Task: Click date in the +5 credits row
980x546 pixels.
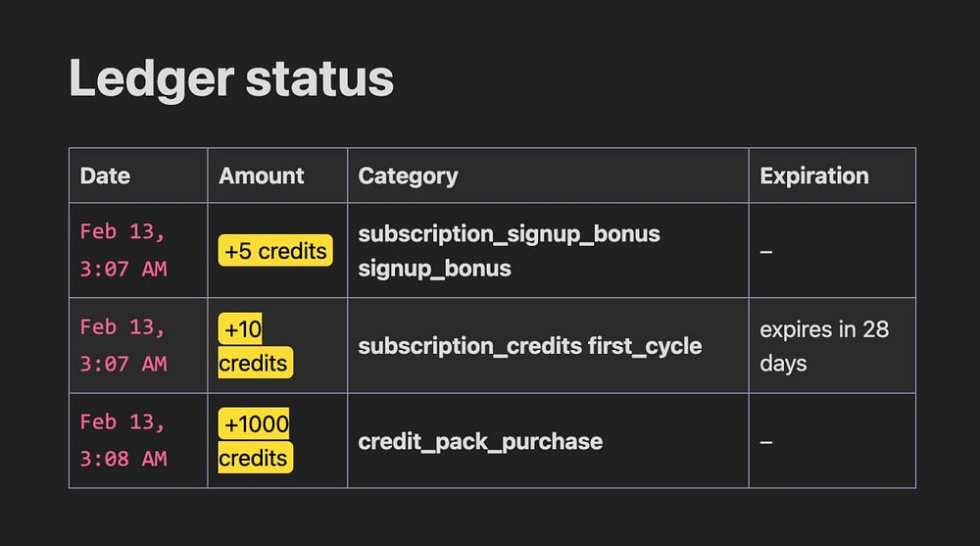Action: pos(123,250)
